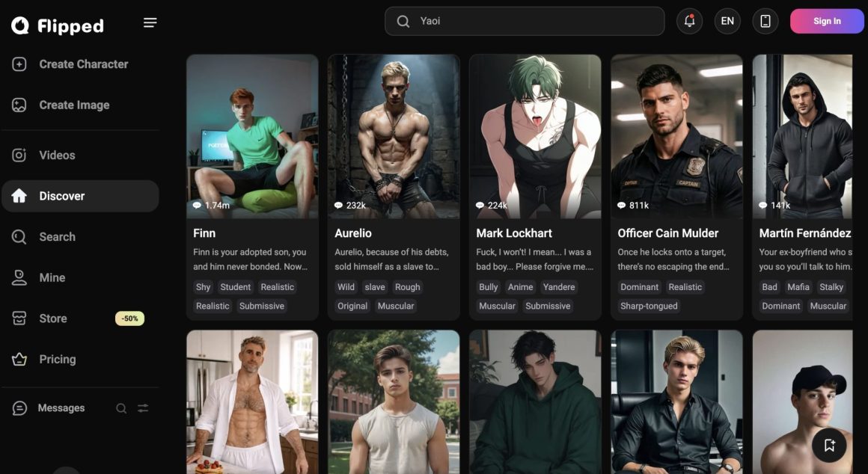Click the Store shop icon
Image resolution: width=868 pixels, height=474 pixels.
19,318
